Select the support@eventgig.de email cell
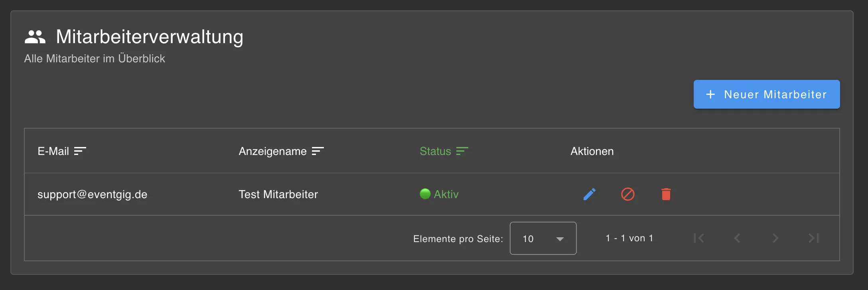 (x=92, y=195)
